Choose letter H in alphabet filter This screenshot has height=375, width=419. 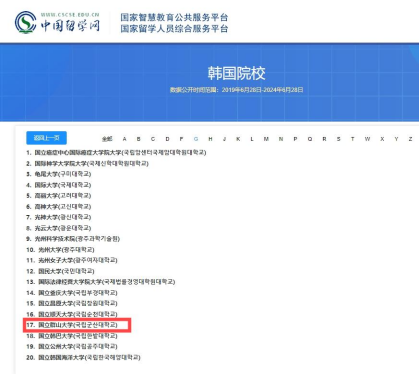point(210,139)
